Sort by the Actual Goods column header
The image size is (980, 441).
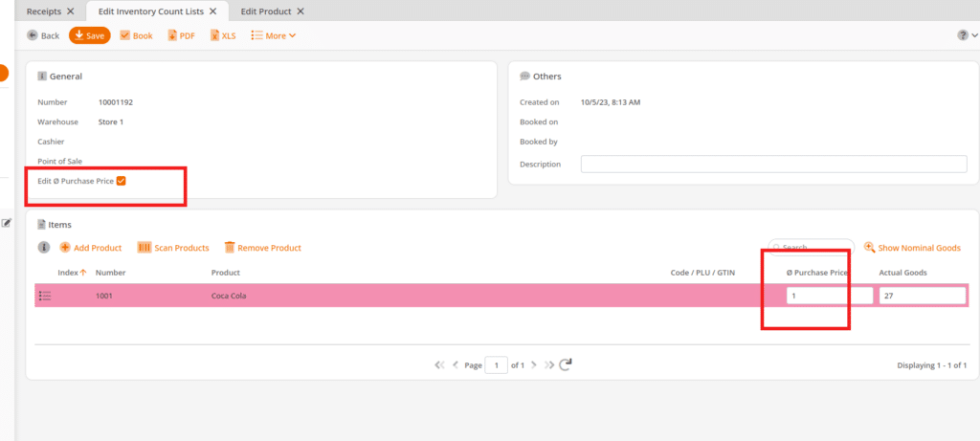tap(902, 273)
